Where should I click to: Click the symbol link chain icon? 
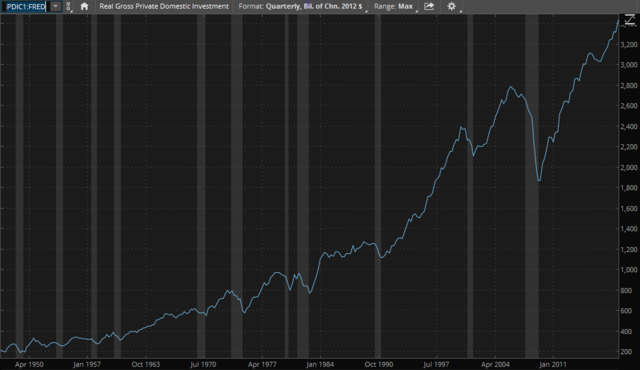tap(69, 7)
